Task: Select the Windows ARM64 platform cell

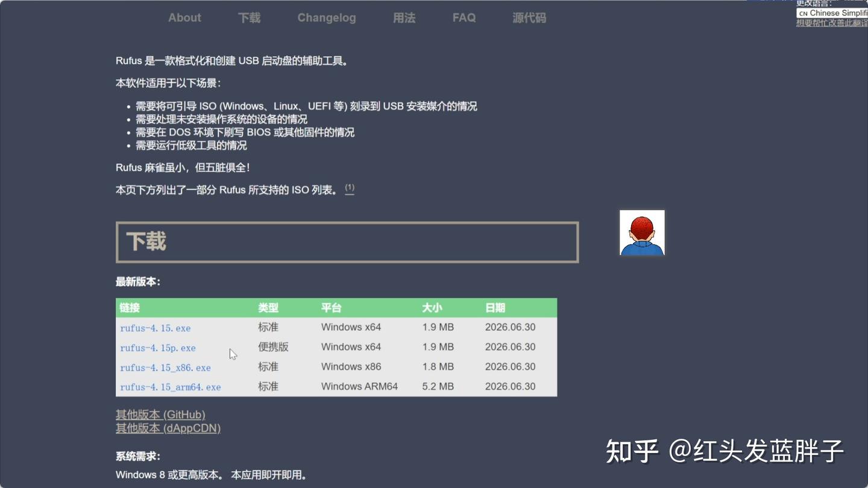Action: [359, 387]
